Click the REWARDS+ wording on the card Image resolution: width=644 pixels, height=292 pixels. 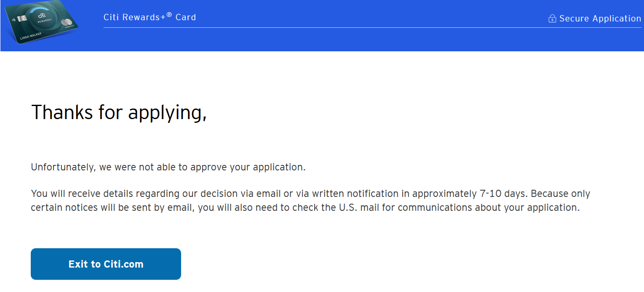click(44, 21)
